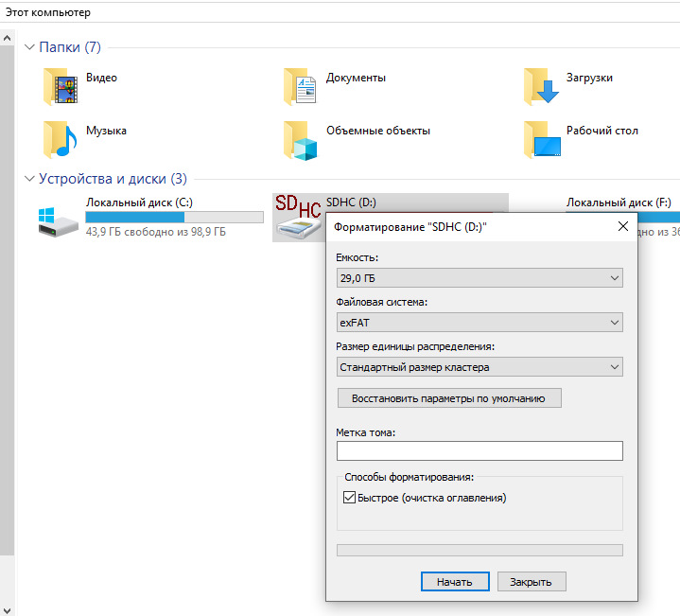Select the SDHC (D:) card icon

coord(298,217)
